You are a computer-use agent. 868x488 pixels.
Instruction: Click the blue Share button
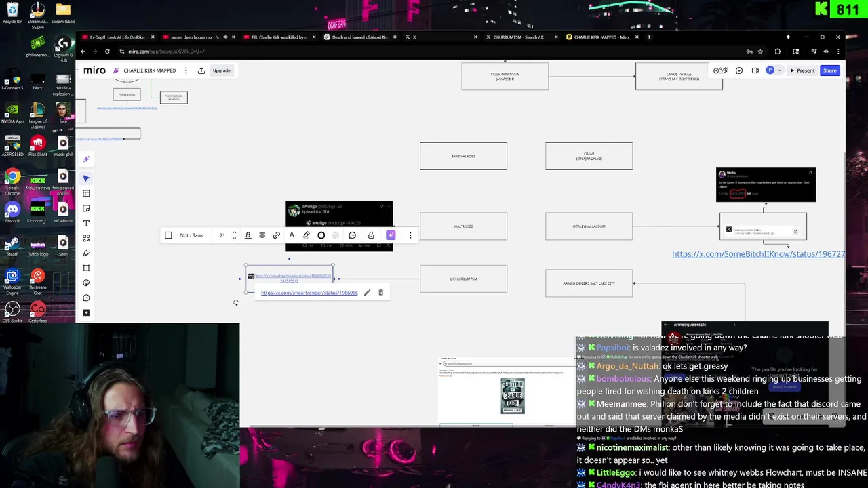(830, 70)
